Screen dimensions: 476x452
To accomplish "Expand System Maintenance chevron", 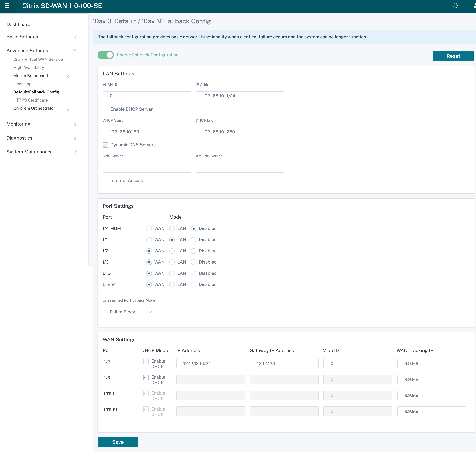I will tap(75, 152).
